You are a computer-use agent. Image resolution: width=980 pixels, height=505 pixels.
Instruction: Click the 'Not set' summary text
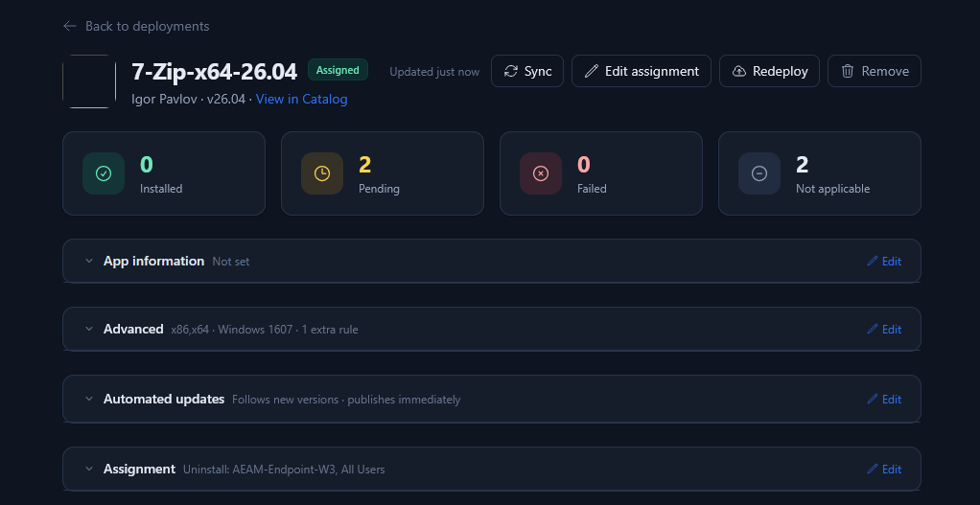click(x=231, y=262)
